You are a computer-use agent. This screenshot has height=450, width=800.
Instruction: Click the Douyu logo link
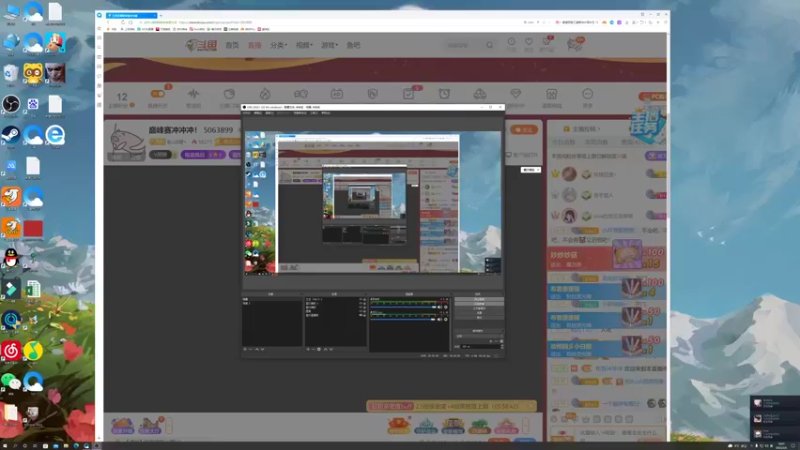click(x=201, y=45)
